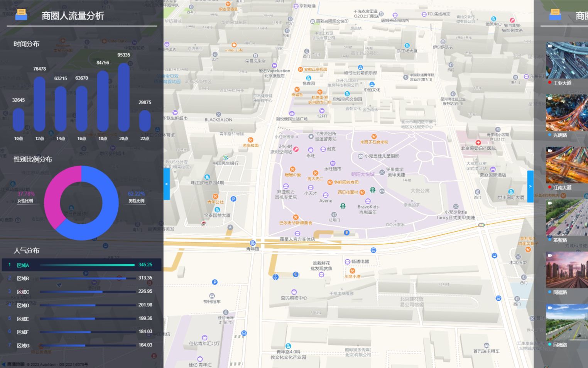The width and height of the screenshot is (588, 368).
Task: Select the 区域E popularity row
Action: click(81, 319)
